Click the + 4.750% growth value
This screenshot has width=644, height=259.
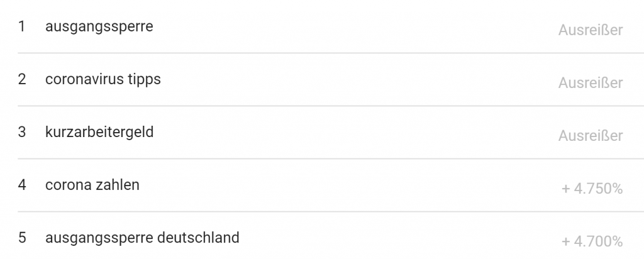[592, 189]
